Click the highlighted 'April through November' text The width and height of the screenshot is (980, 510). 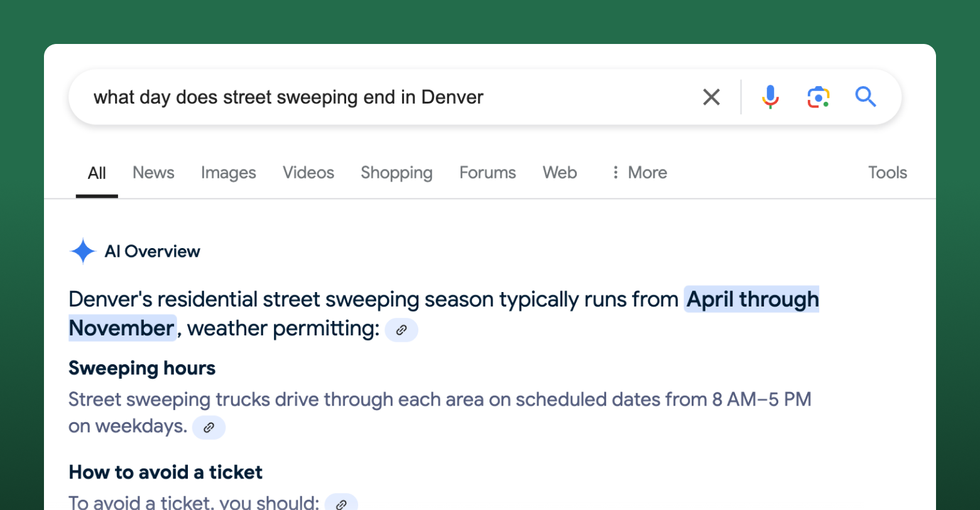click(444, 314)
